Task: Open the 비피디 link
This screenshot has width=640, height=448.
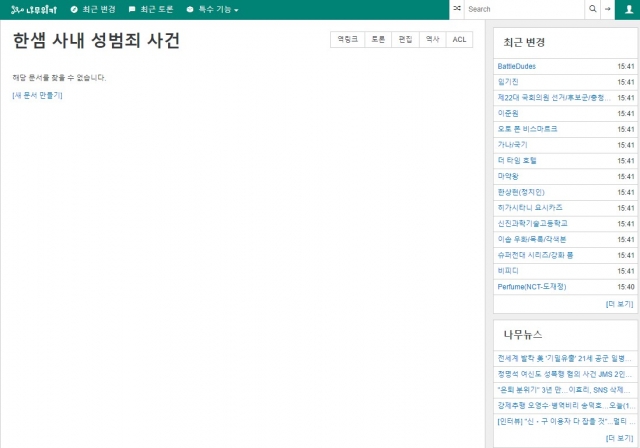Action: 508,271
